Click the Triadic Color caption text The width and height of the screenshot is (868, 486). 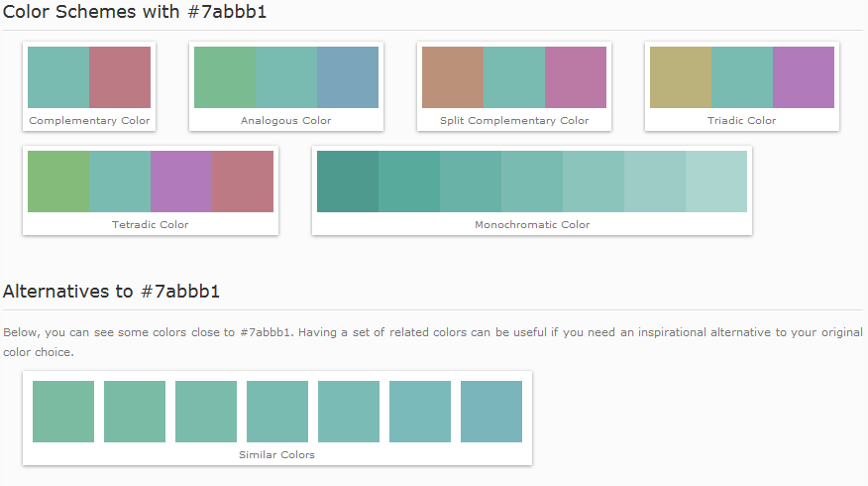pos(742,121)
